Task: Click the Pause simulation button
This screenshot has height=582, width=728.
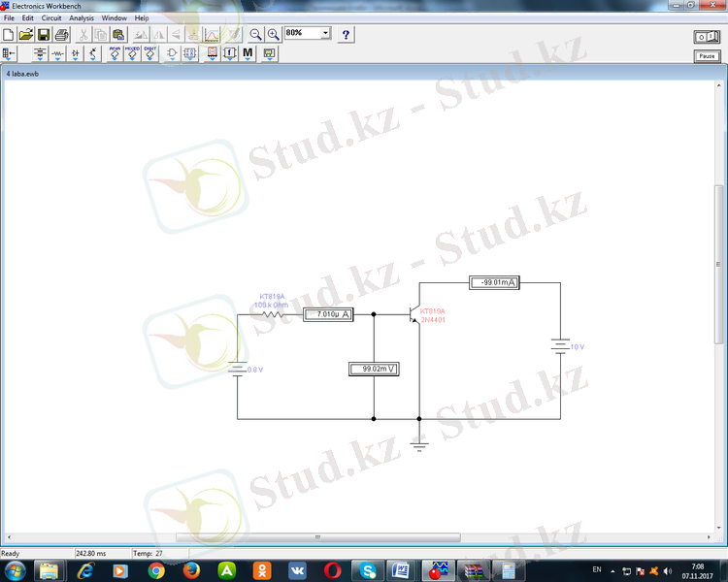Action: 707,56
